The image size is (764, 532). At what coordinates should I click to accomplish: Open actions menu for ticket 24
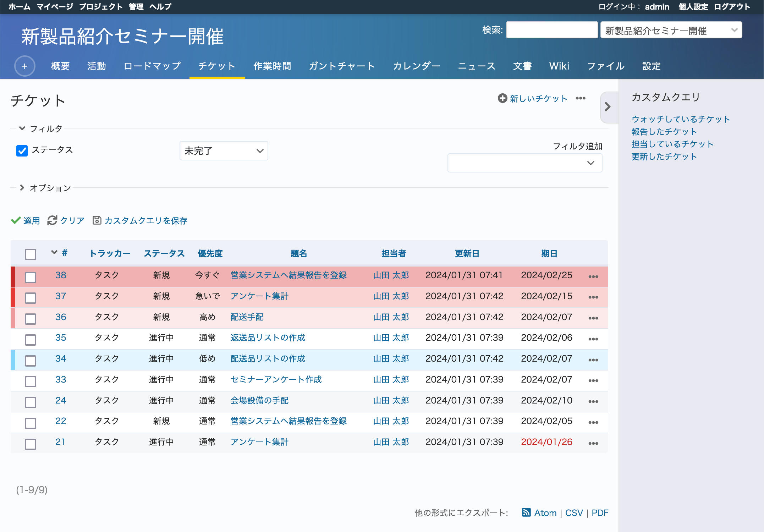[x=593, y=401]
